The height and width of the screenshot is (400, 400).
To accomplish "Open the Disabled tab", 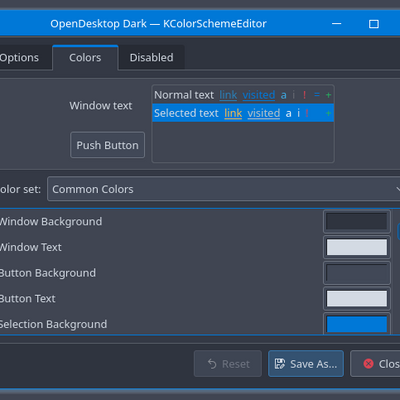I will [x=151, y=58].
